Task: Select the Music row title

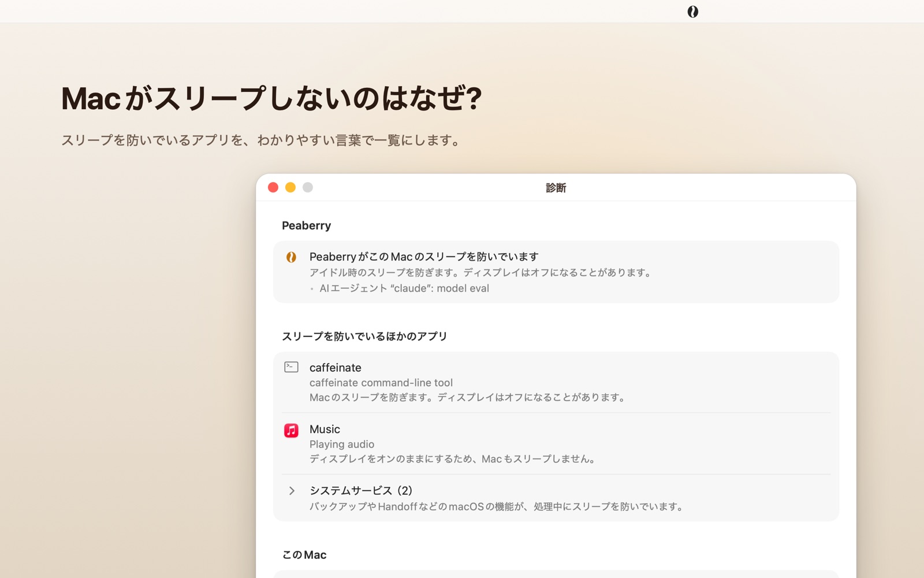Action: pyautogui.click(x=325, y=429)
